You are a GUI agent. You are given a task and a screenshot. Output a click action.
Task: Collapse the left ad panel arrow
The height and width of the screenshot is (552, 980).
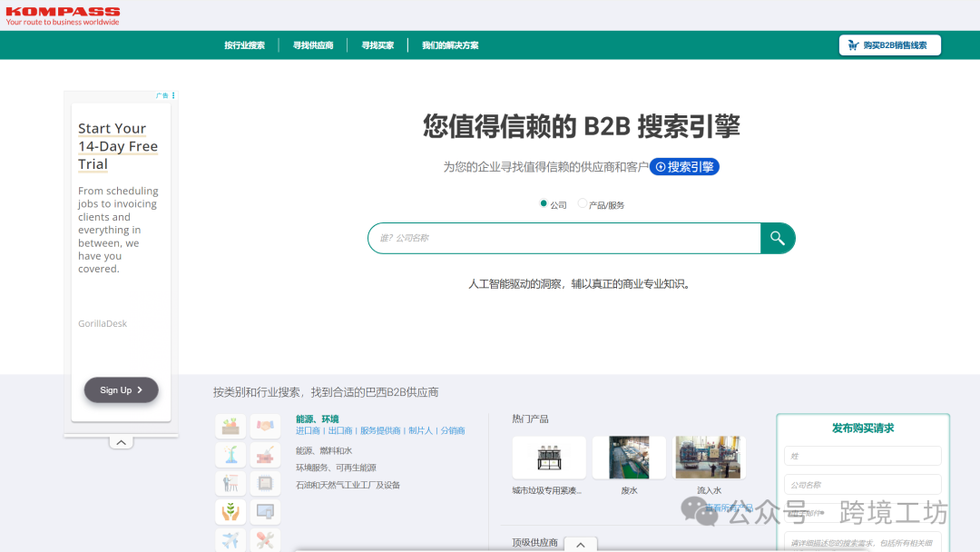(121, 441)
